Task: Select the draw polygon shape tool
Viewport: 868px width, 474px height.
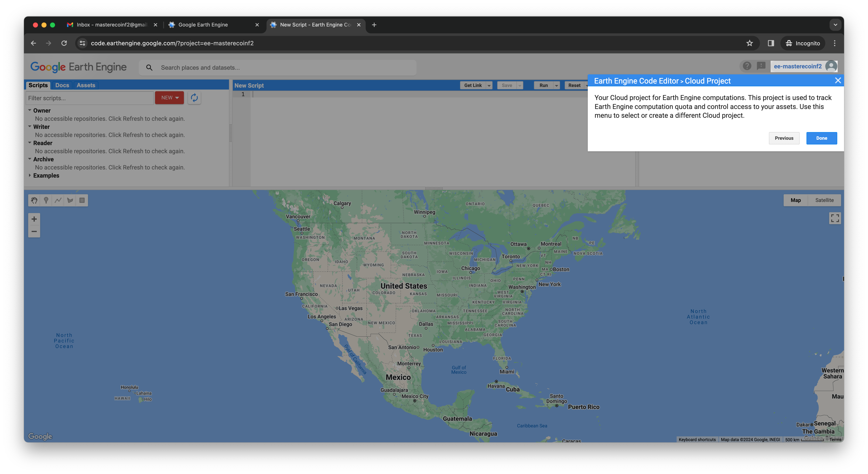Action: [70, 200]
